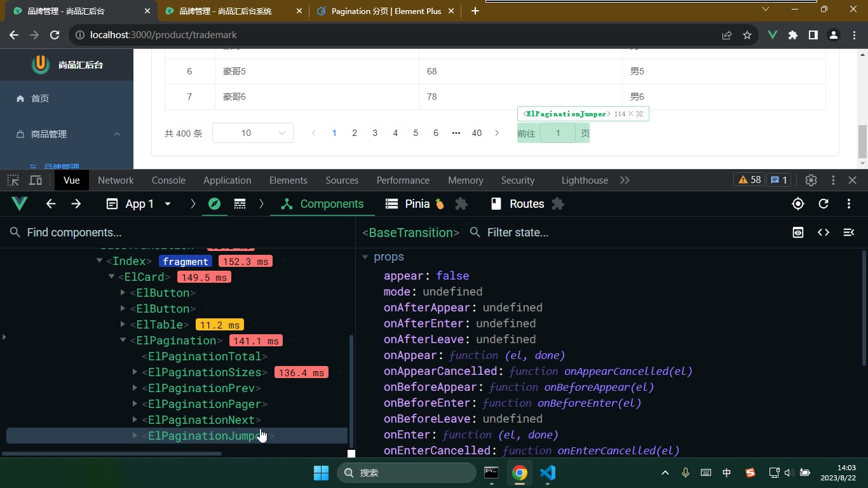Go to pagination page 3

375,133
